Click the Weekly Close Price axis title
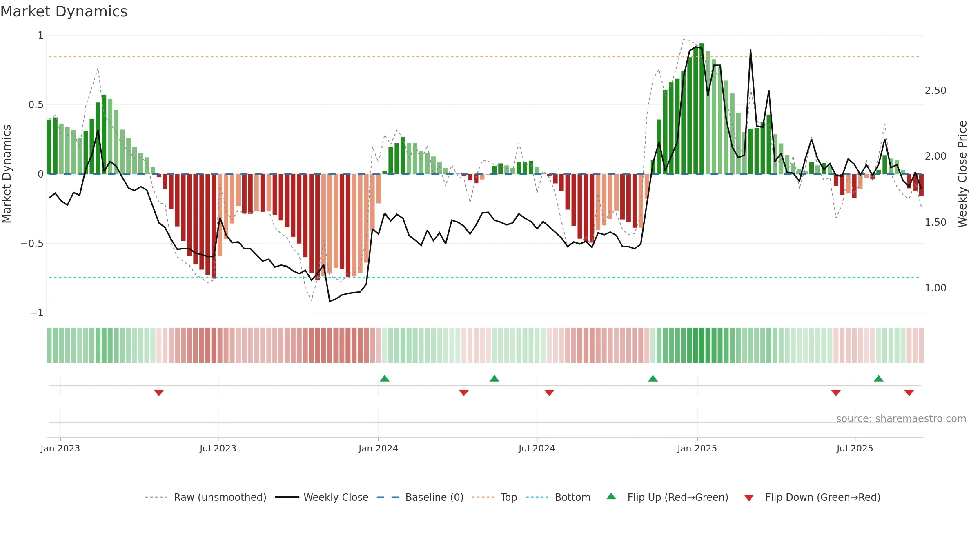This screenshot has width=980, height=551. [x=962, y=174]
